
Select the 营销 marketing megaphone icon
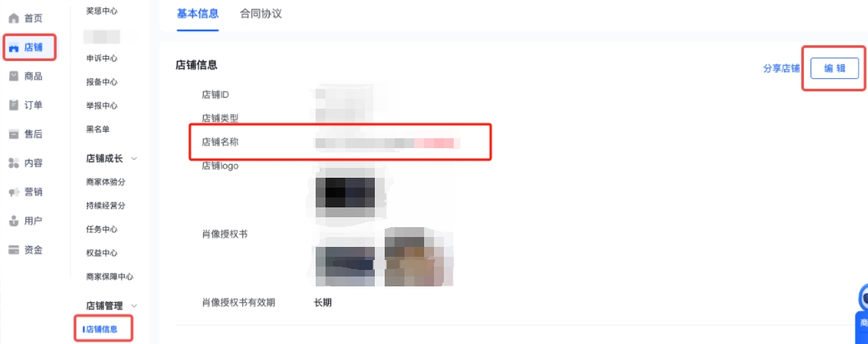click(14, 193)
